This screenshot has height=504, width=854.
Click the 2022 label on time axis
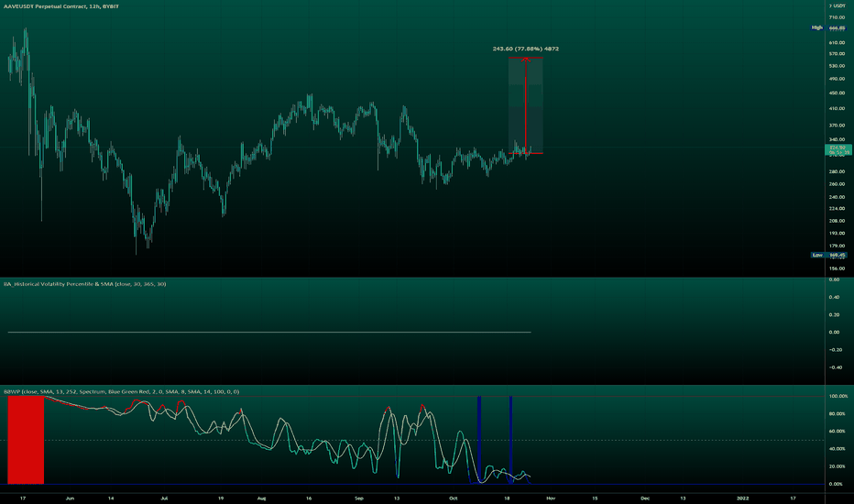(x=742, y=498)
